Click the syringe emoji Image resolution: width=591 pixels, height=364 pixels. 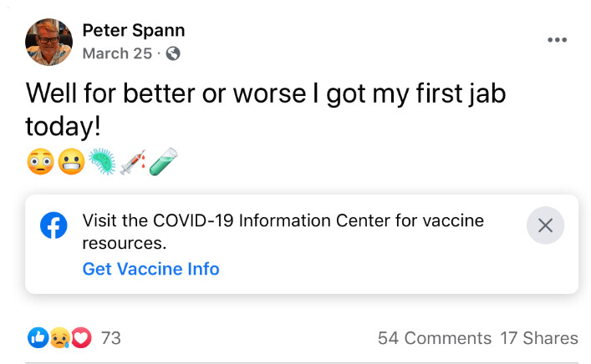click(x=132, y=162)
